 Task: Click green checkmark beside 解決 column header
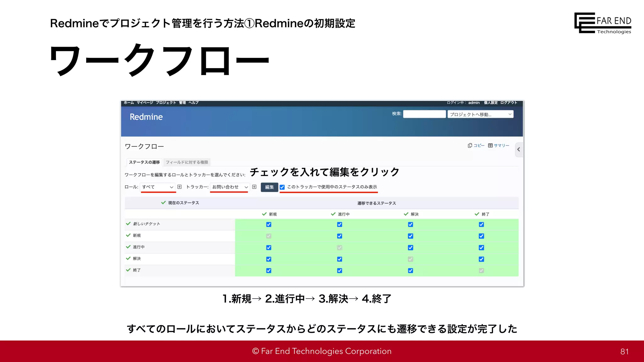click(406, 214)
